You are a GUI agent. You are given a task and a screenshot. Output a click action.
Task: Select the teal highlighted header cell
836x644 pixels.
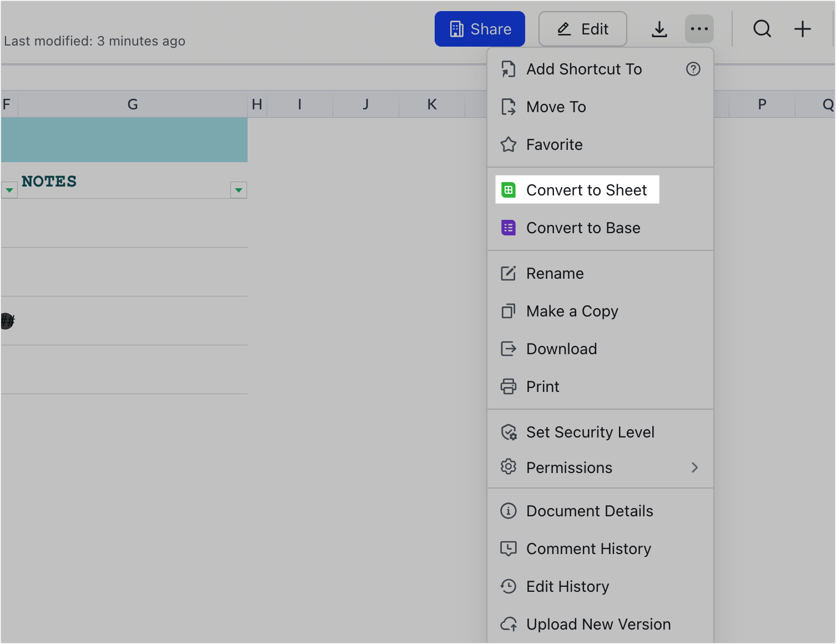[x=123, y=139]
